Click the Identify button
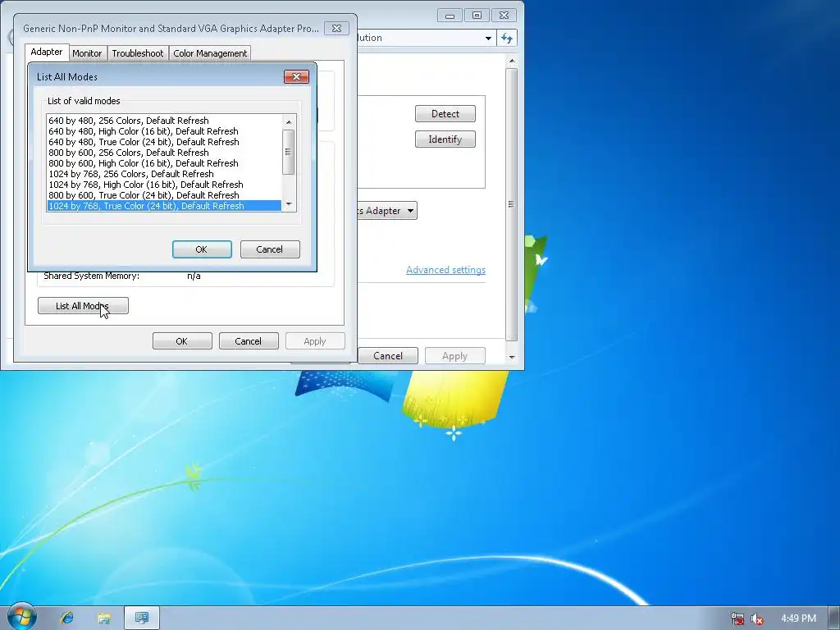 tap(445, 139)
